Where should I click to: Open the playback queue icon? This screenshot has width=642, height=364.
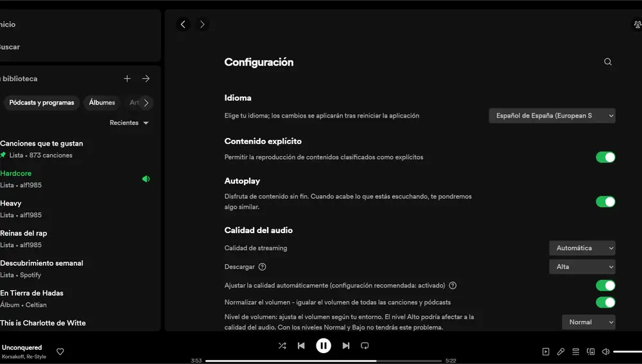tap(576, 352)
